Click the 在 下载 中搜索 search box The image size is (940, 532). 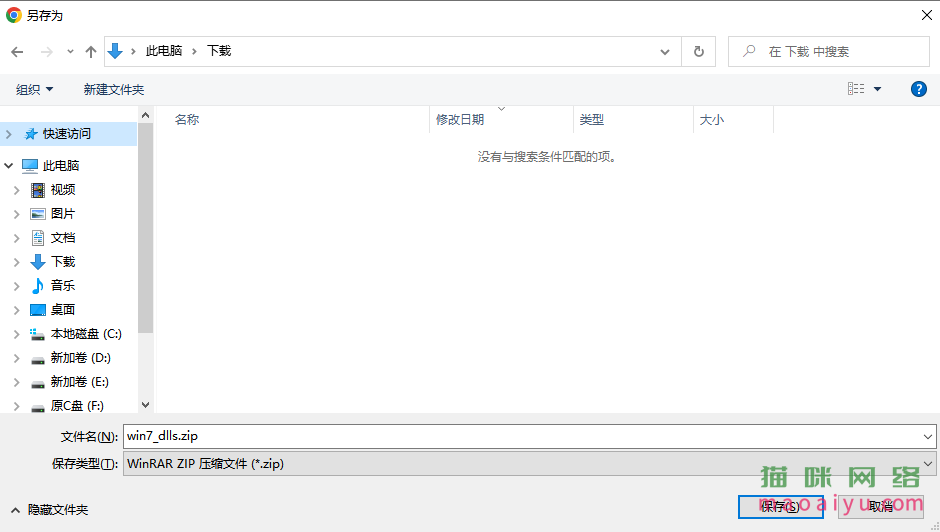(829, 52)
